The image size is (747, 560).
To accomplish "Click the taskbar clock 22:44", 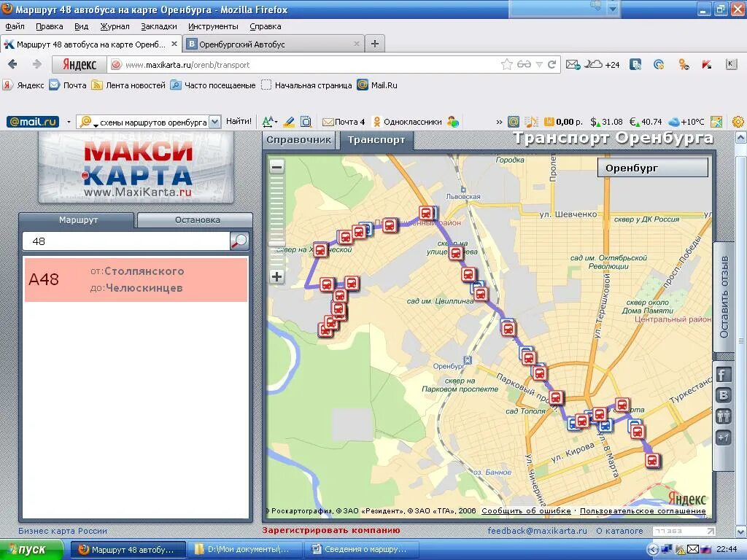I will [727, 550].
